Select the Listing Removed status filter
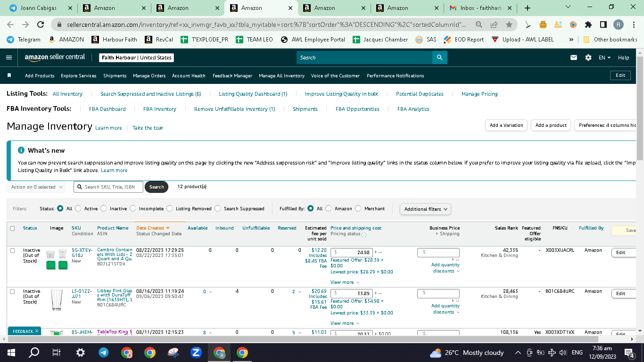The width and height of the screenshot is (644, 362). 170,208
